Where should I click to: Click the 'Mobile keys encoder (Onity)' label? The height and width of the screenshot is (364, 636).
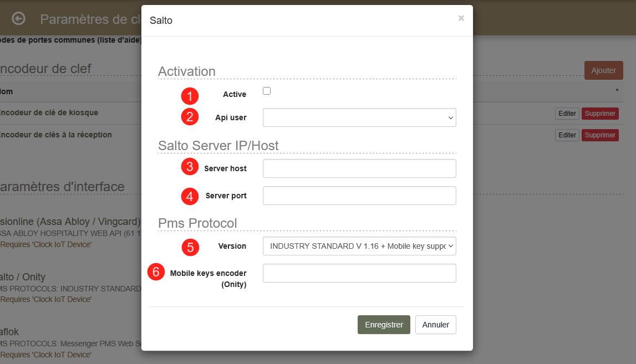point(208,279)
